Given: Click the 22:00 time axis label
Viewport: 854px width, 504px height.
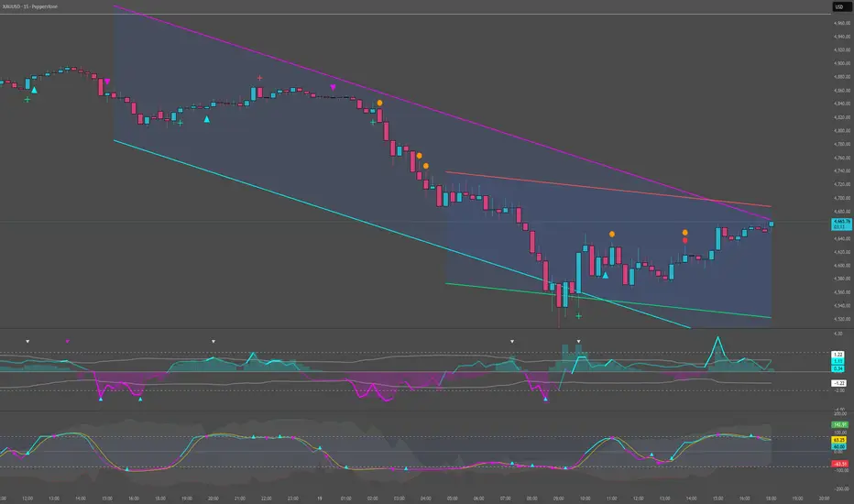Looking at the screenshot, I should 267,499.
